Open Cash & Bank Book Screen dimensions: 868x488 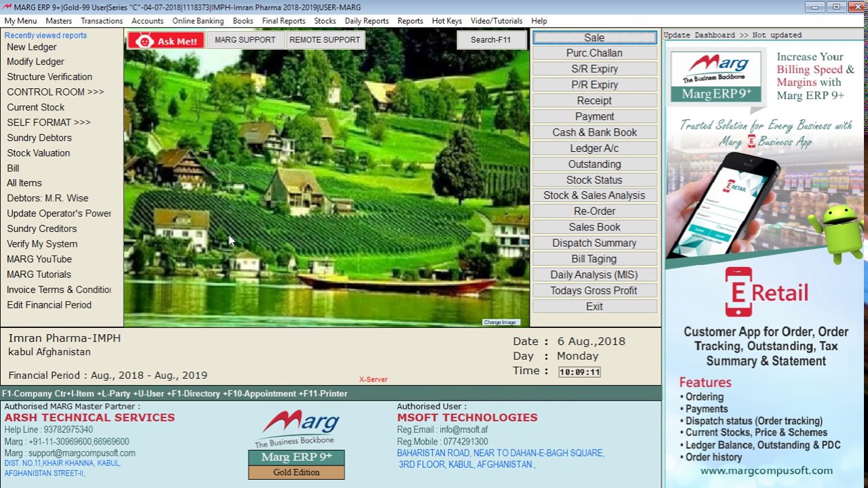pos(595,132)
